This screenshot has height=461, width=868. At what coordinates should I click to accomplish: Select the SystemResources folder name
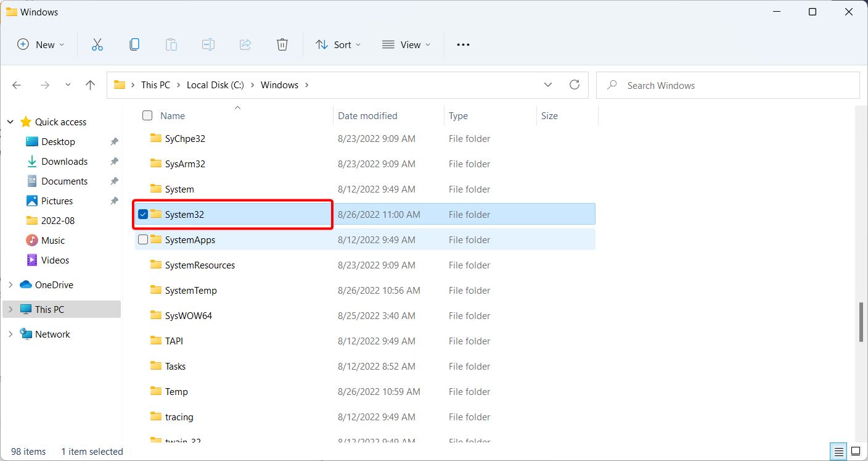(200, 265)
